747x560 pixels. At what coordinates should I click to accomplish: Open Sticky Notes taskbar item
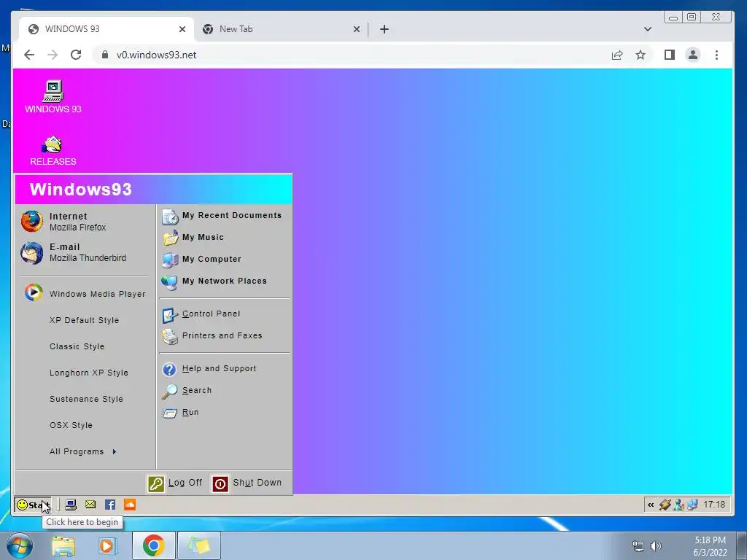tap(198, 545)
